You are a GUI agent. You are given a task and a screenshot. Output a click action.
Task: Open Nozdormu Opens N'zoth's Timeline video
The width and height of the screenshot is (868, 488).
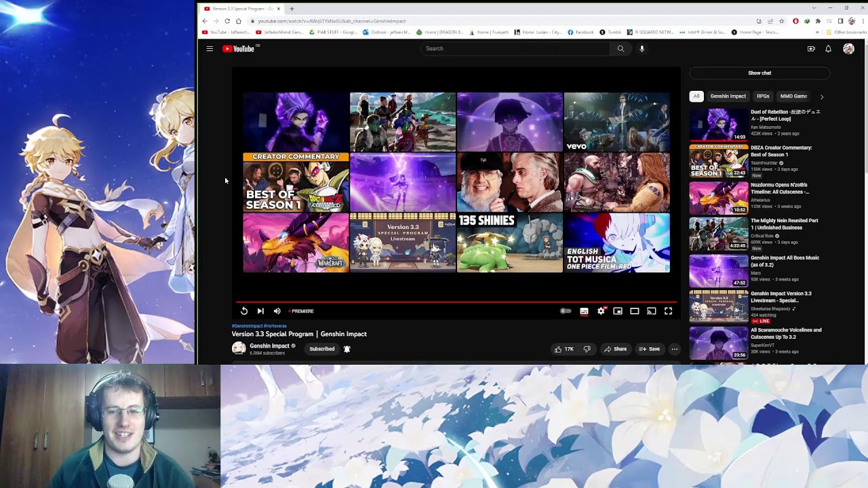click(x=719, y=197)
